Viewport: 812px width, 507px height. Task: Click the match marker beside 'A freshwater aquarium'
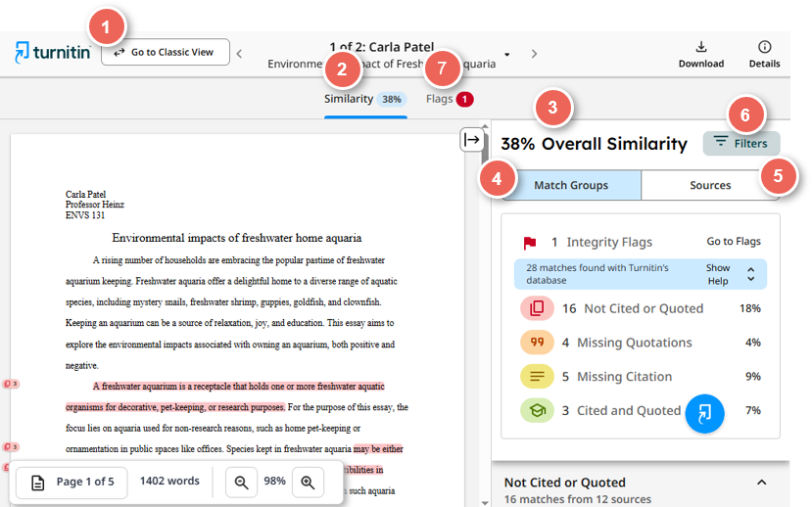[11, 384]
